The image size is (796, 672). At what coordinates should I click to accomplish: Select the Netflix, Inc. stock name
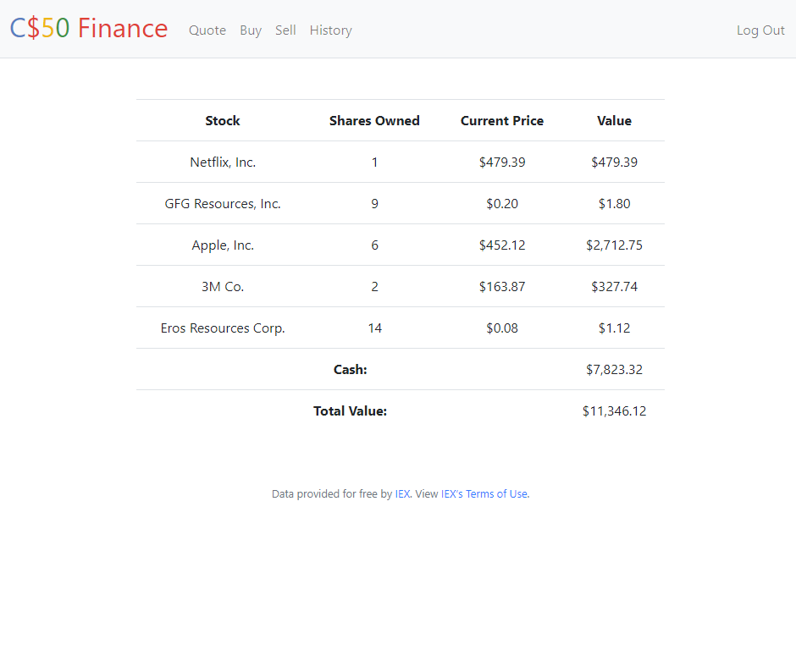tap(223, 162)
